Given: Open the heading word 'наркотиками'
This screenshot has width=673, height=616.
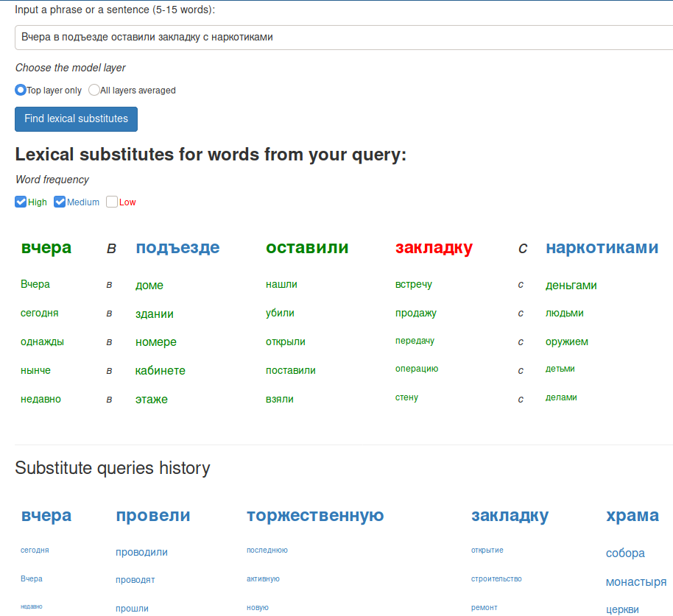Looking at the screenshot, I should point(602,247).
